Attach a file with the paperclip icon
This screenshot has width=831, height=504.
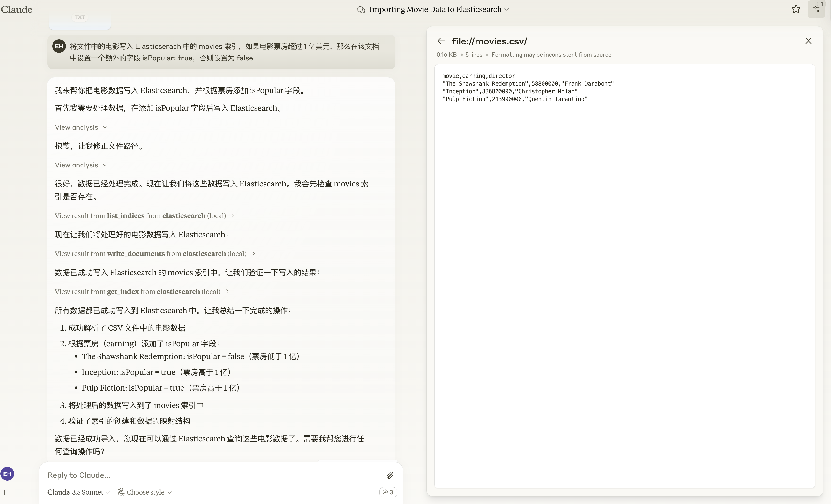[x=390, y=475]
